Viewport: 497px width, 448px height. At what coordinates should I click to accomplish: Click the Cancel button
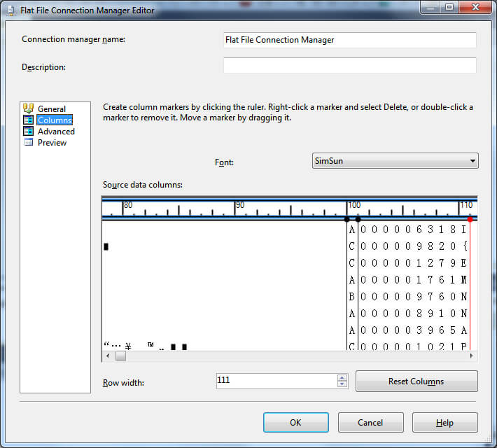click(370, 422)
